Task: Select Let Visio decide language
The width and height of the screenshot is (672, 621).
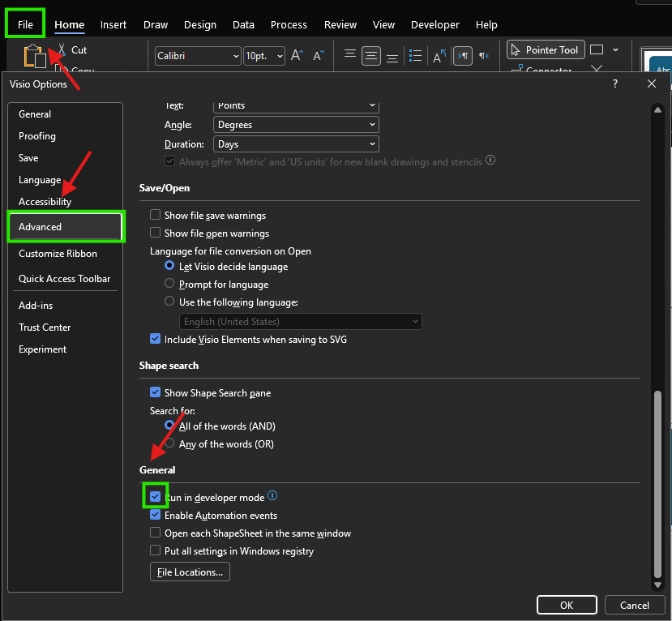Action: coord(169,266)
